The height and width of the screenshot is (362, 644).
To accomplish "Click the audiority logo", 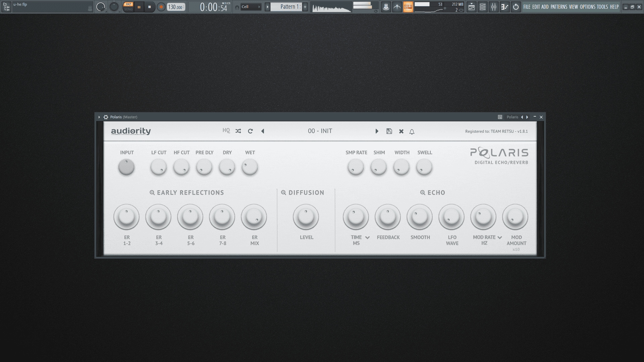I will coord(131,131).
